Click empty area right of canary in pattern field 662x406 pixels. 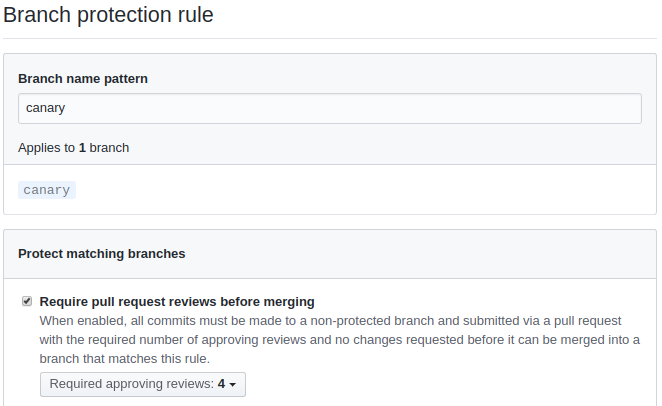point(400,108)
